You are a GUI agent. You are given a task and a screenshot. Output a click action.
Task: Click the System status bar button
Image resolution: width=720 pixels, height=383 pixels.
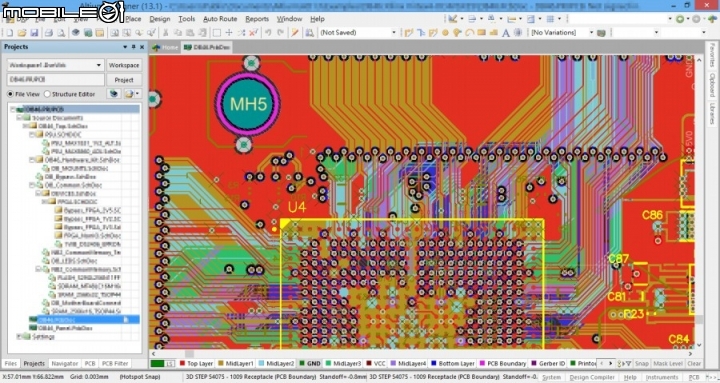click(551, 377)
